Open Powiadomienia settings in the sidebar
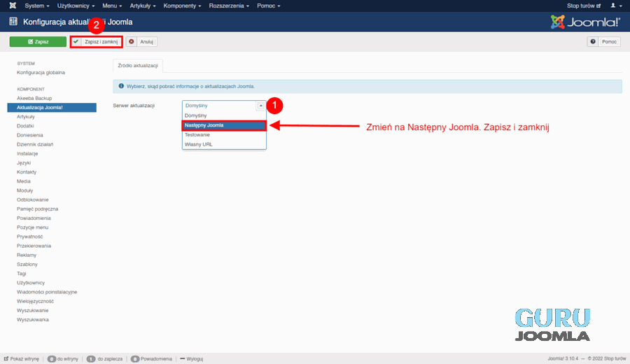The height and width of the screenshot is (364, 630). pyautogui.click(x=34, y=218)
